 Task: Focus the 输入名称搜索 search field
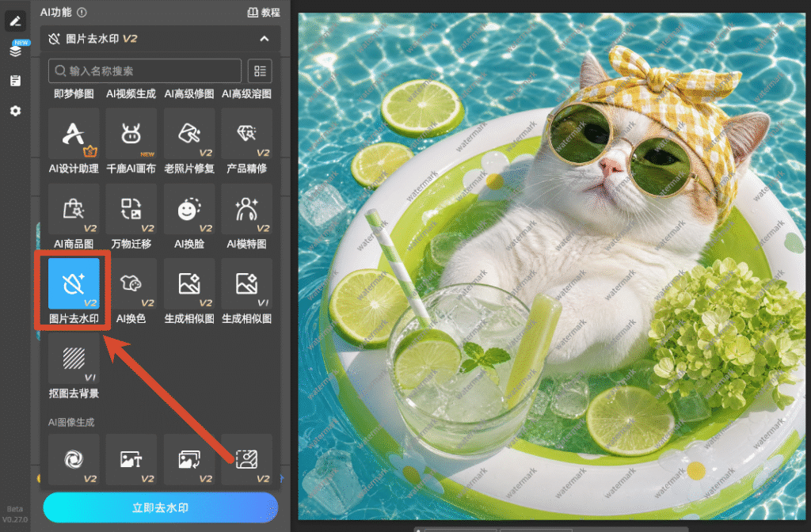point(145,70)
